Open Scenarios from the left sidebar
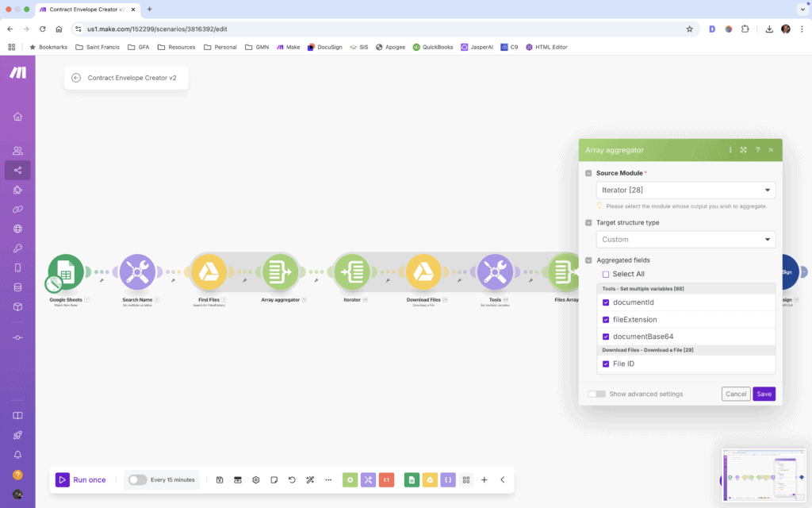 tap(17, 170)
